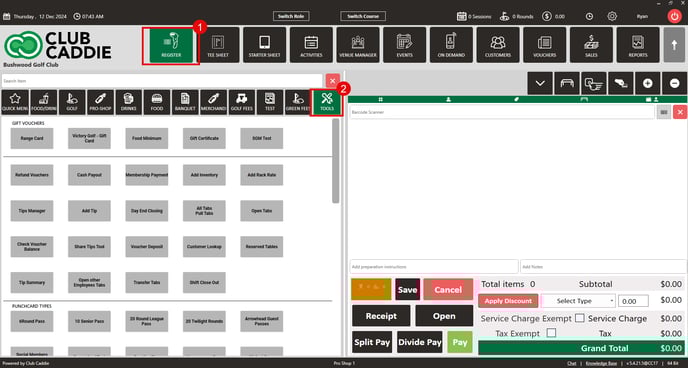Click the minus circle icon above cart
Image resolution: width=688 pixels, height=368 pixels.
pos(674,83)
